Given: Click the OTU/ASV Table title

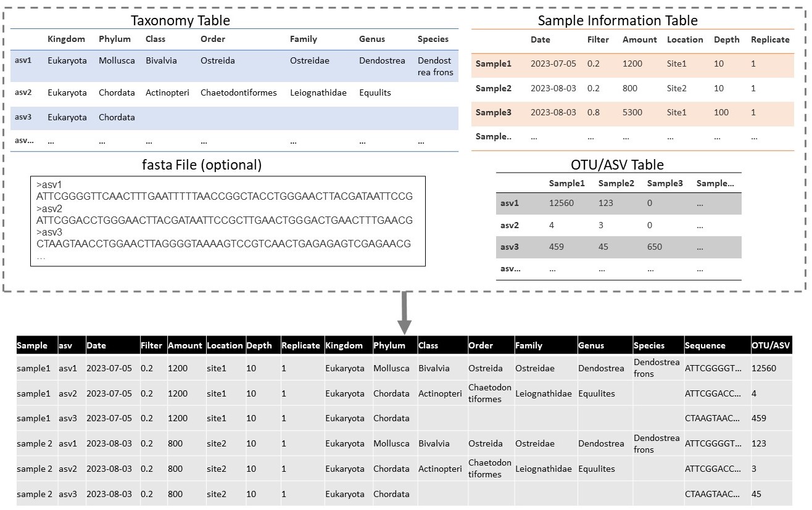Looking at the screenshot, I should pos(617,165).
